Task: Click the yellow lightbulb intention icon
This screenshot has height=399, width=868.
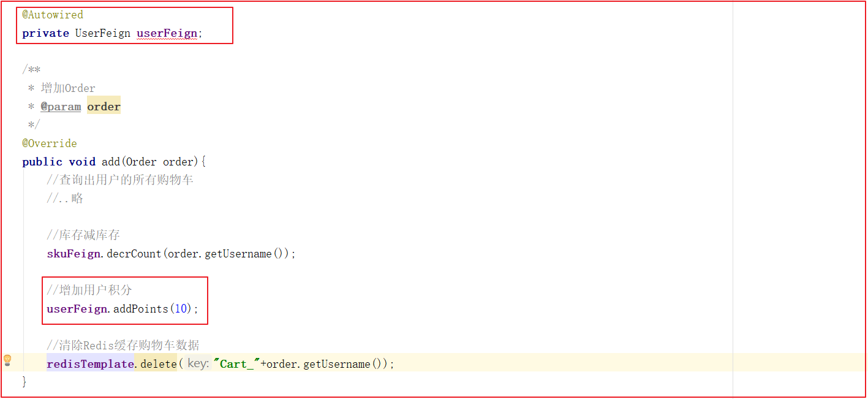Action: point(7,360)
